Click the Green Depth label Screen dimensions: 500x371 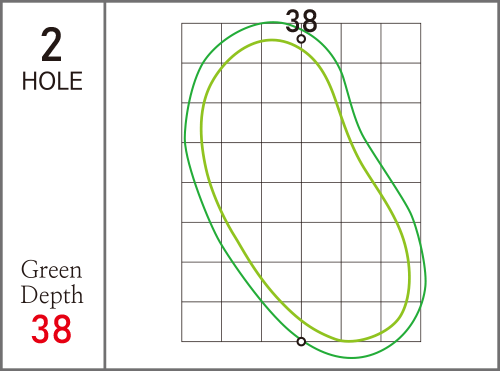click(x=52, y=282)
